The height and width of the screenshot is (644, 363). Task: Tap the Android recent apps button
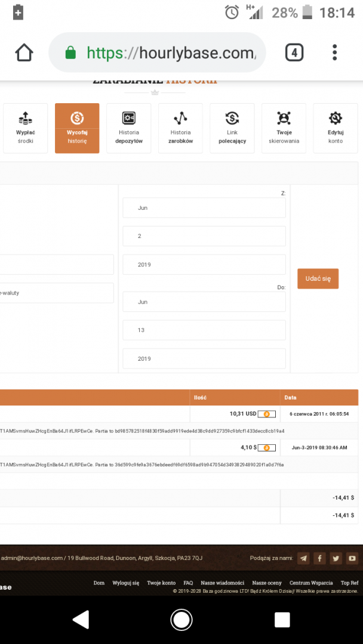tap(282, 620)
